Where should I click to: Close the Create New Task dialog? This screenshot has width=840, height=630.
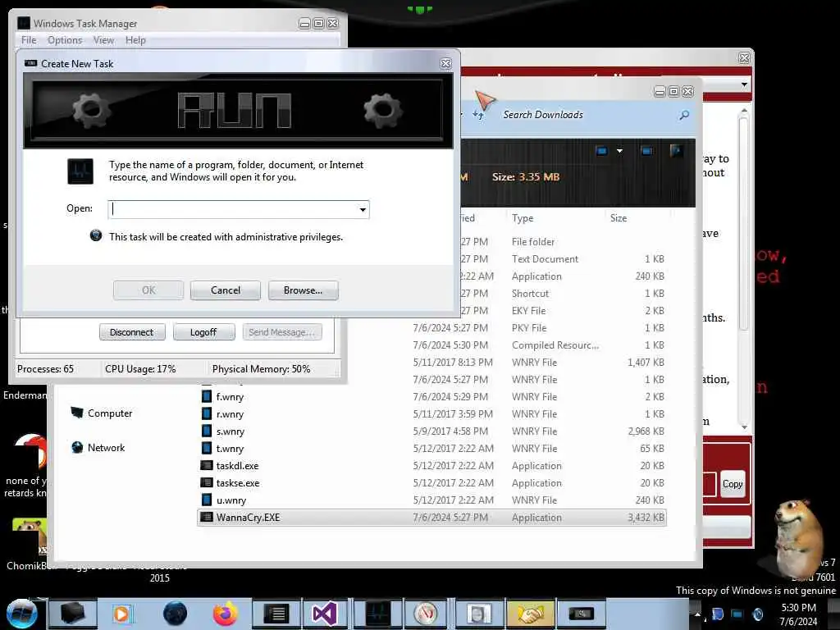(445, 64)
